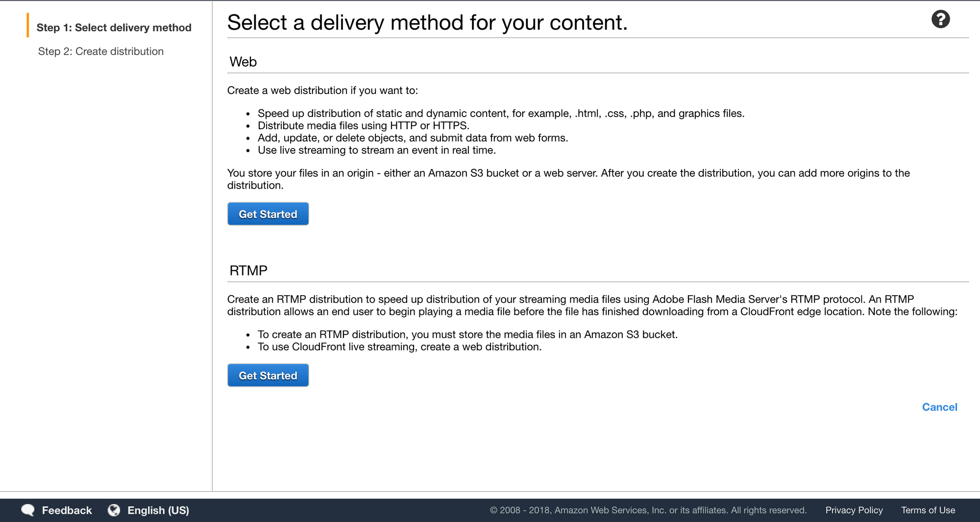Click the globe icon beside English (US)
The image size is (980, 522).
click(x=115, y=510)
